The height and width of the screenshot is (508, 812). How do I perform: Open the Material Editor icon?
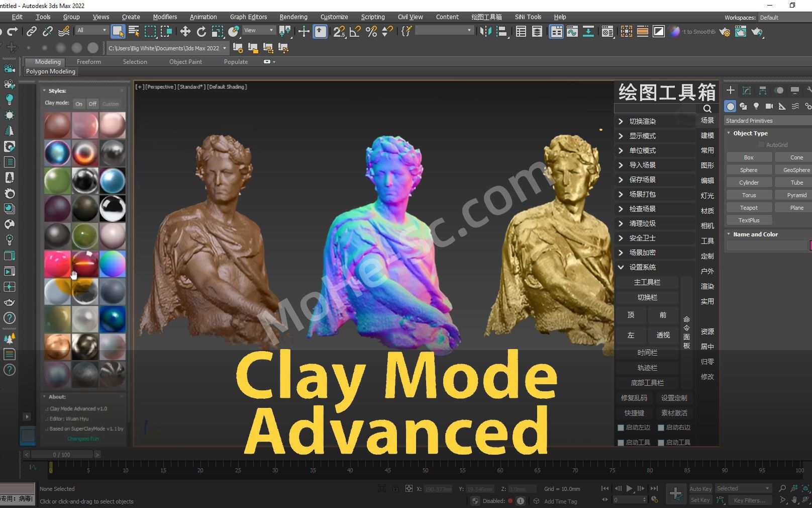pyautogui.click(x=606, y=32)
